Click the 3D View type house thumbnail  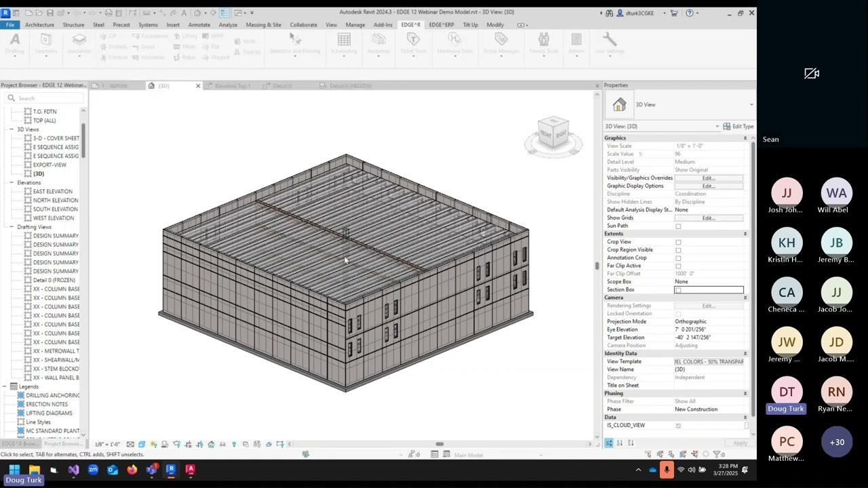619,105
